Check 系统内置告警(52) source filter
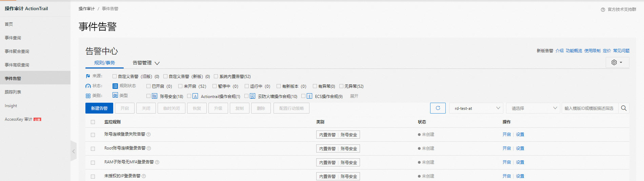This screenshot has width=644, height=181. [x=216, y=77]
